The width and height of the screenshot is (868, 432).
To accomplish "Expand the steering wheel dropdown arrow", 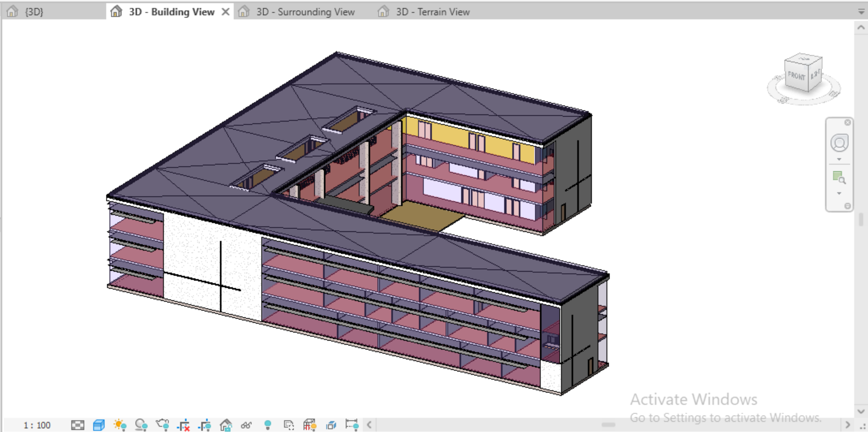I will click(x=839, y=160).
